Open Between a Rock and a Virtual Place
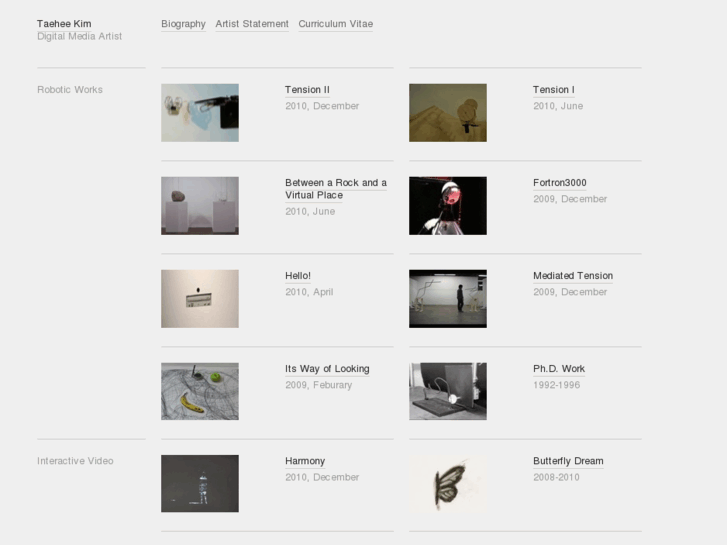The height and width of the screenshot is (545, 727). tap(335, 189)
